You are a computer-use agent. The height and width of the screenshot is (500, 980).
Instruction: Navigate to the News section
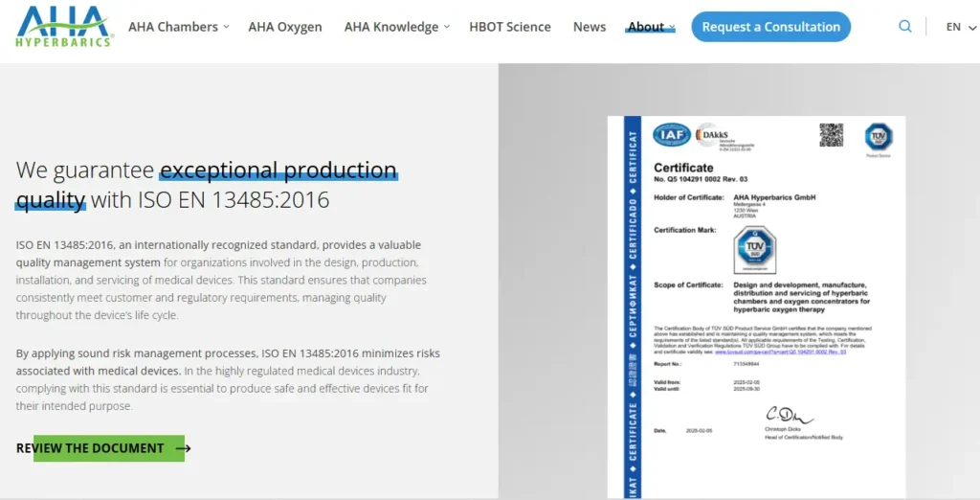click(x=590, y=27)
